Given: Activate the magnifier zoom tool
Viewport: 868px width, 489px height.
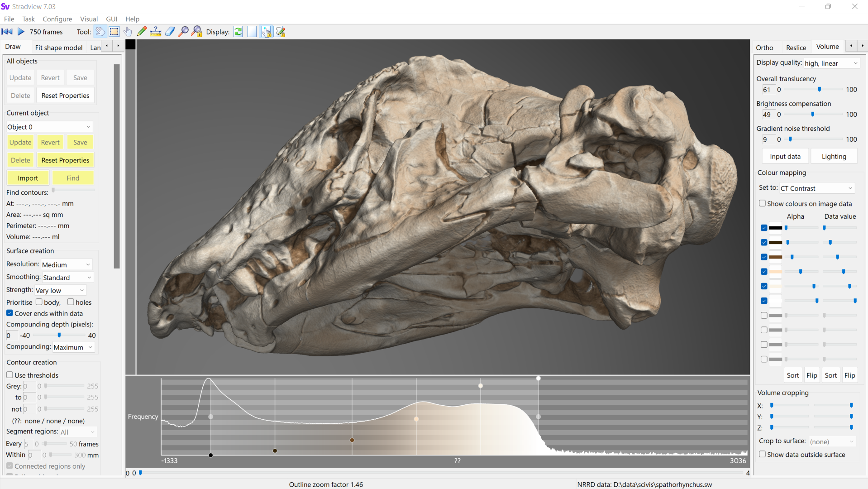Looking at the screenshot, I should [x=183, y=32].
